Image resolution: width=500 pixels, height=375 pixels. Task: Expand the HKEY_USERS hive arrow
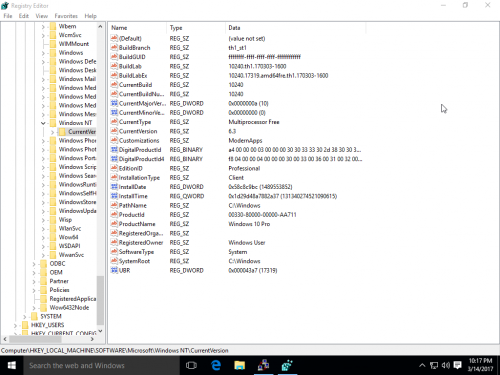[15, 325]
